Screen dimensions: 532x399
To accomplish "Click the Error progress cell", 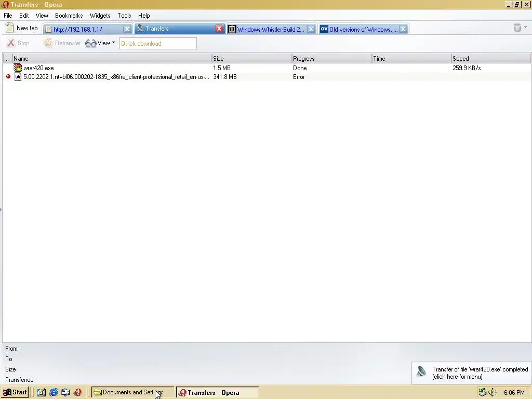I will (299, 77).
